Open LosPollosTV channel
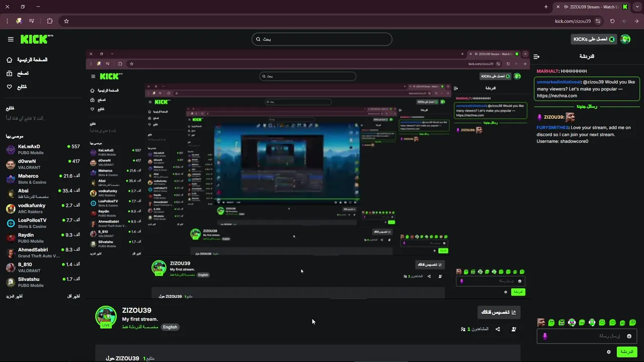Image resolution: width=644 pixels, height=362 pixels. click(x=43, y=223)
